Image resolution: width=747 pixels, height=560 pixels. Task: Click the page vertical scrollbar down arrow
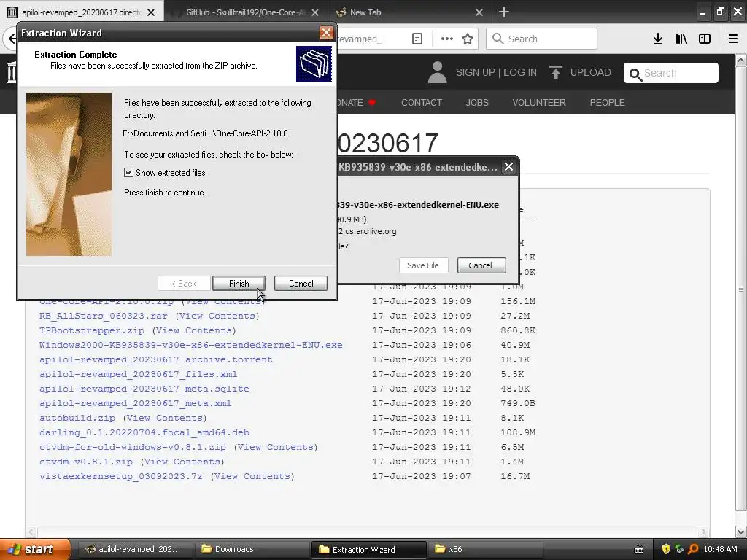tap(741, 532)
